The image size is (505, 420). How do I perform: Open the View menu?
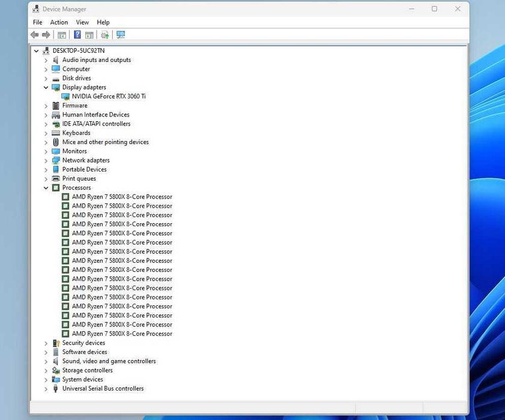pos(82,22)
